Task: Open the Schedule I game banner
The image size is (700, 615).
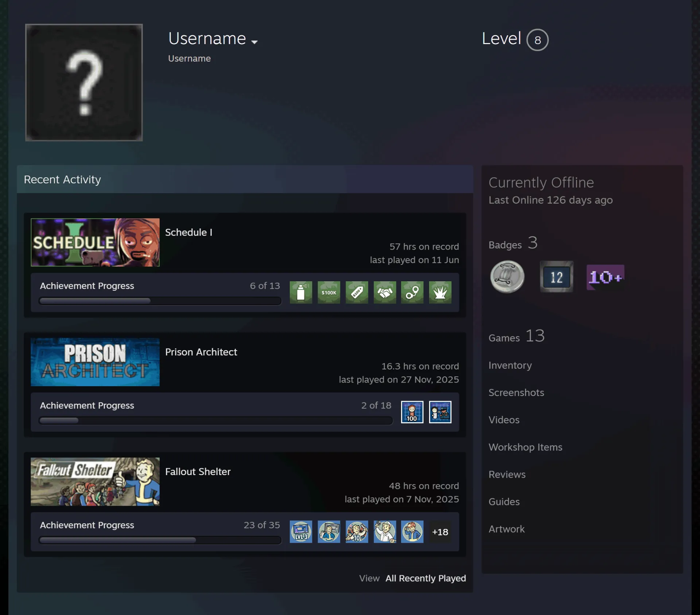Action: point(95,242)
